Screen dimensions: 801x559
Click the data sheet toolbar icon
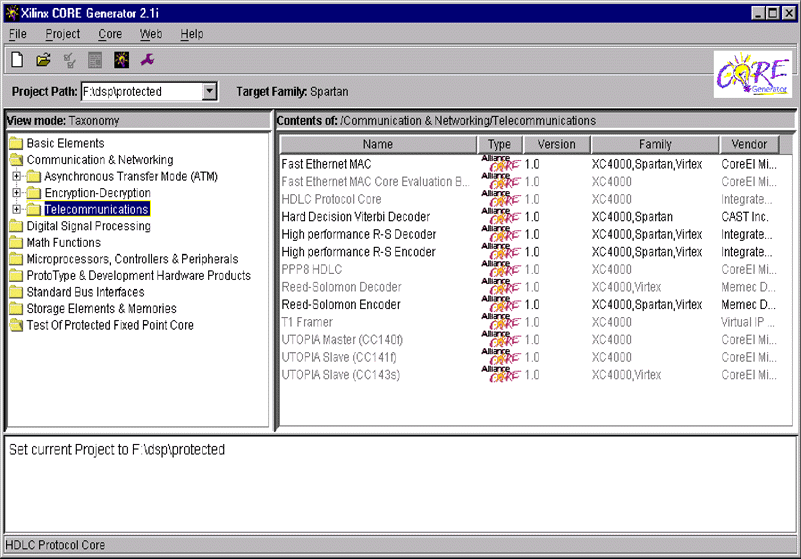95,61
